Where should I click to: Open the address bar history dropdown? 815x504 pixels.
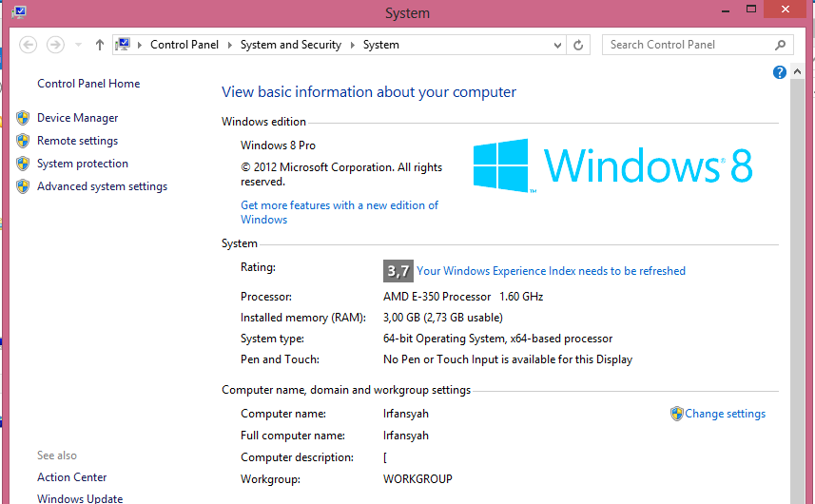tap(557, 46)
